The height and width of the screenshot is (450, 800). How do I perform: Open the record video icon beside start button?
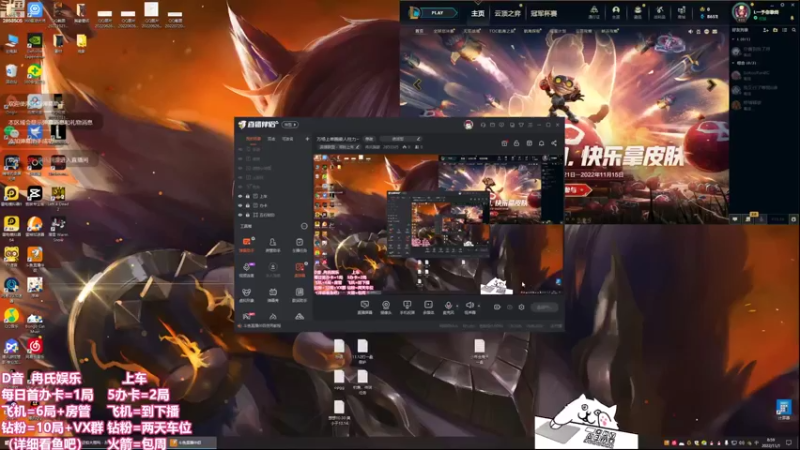coord(497,307)
